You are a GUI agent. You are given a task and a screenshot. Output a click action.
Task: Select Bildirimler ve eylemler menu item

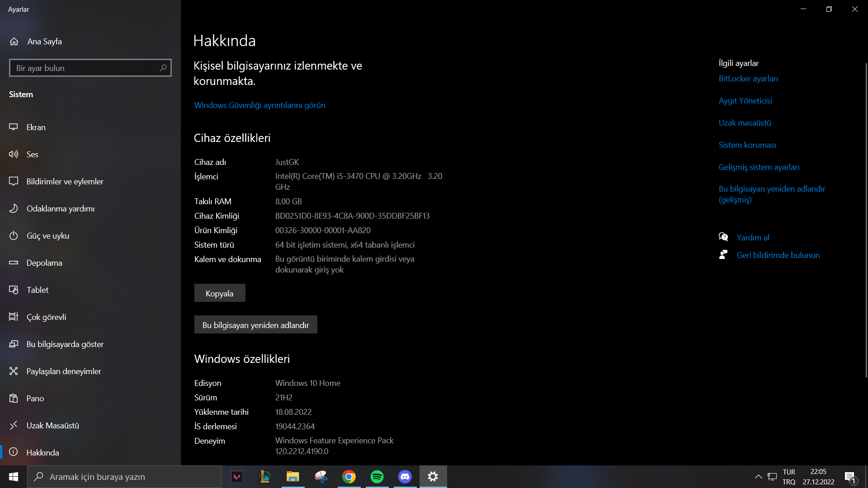click(x=65, y=181)
